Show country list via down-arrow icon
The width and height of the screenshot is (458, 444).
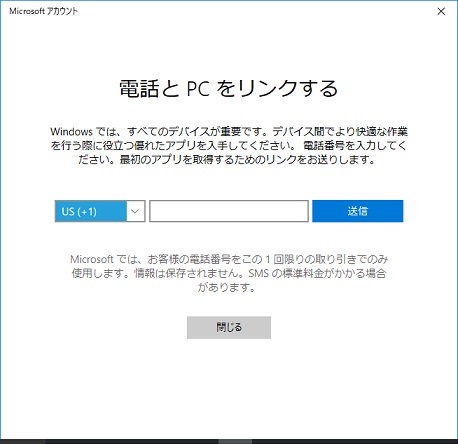(135, 211)
